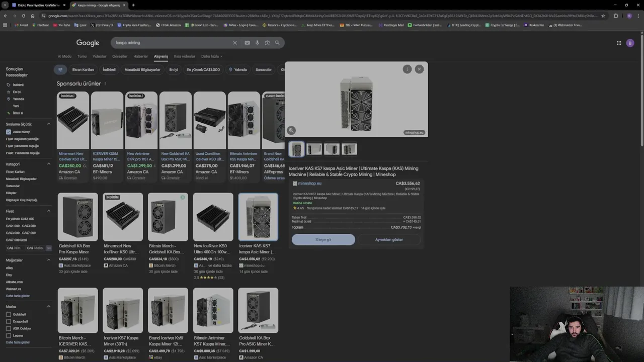This screenshot has height=362, width=644.
Task: Switch to the Tümü tab
Action: pyautogui.click(x=82, y=56)
